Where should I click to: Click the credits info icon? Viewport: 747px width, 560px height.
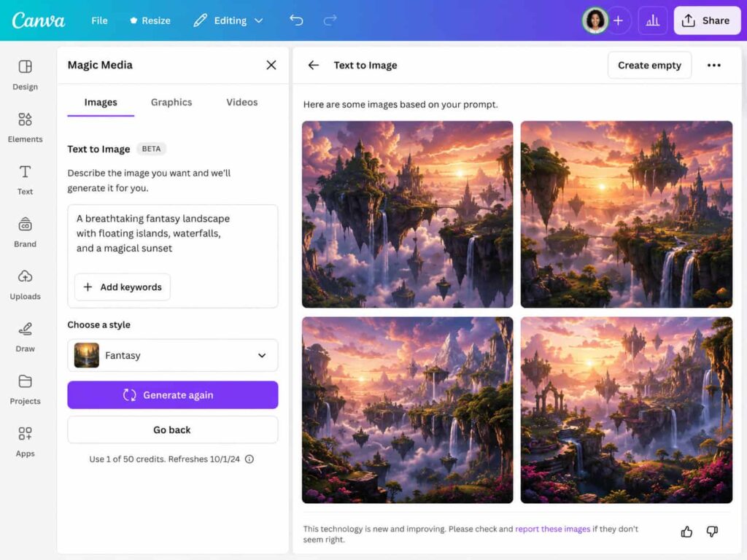249,459
